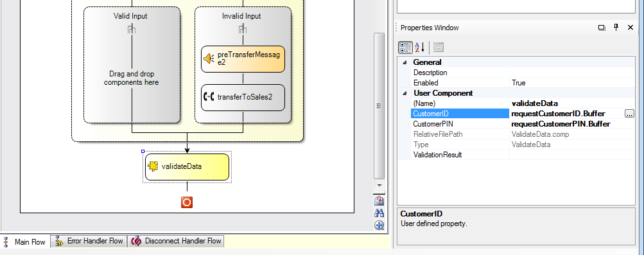The height and width of the screenshot is (255, 644).
Task: Toggle auto-hide pin on Properties Window
Action: [616, 28]
